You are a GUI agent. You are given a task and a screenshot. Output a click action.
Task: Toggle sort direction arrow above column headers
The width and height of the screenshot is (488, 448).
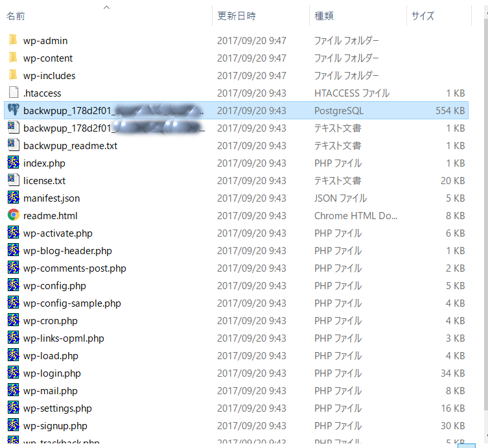pos(107,7)
